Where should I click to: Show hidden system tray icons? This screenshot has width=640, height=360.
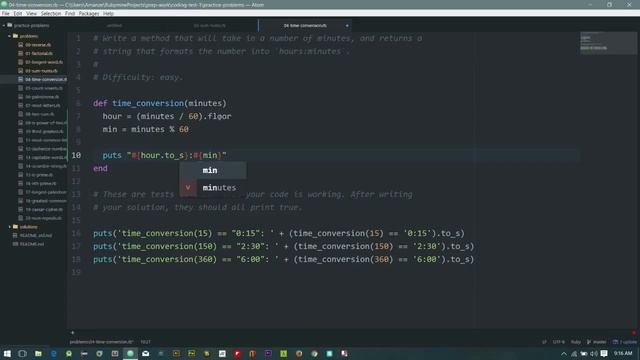click(564, 354)
